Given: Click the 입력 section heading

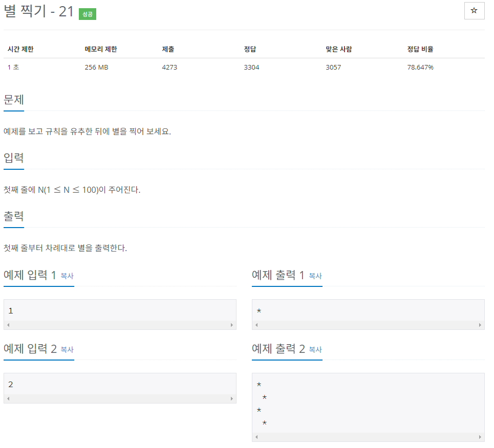Looking at the screenshot, I should (x=14, y=158).
